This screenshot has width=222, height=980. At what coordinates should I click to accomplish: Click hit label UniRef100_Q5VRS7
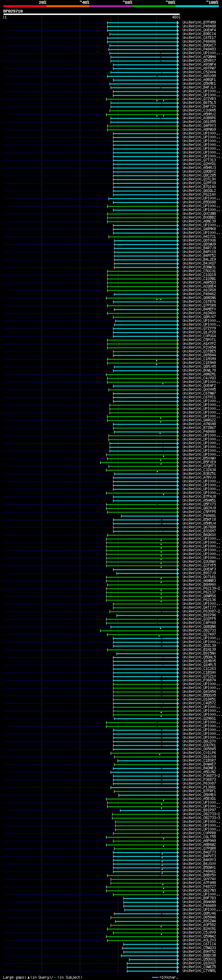(x=199, y=61)
